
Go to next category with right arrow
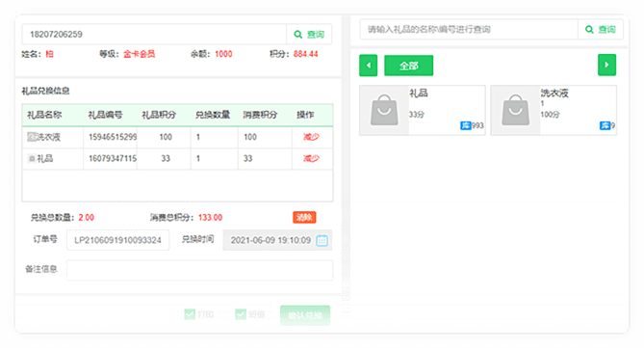(606, 65)
